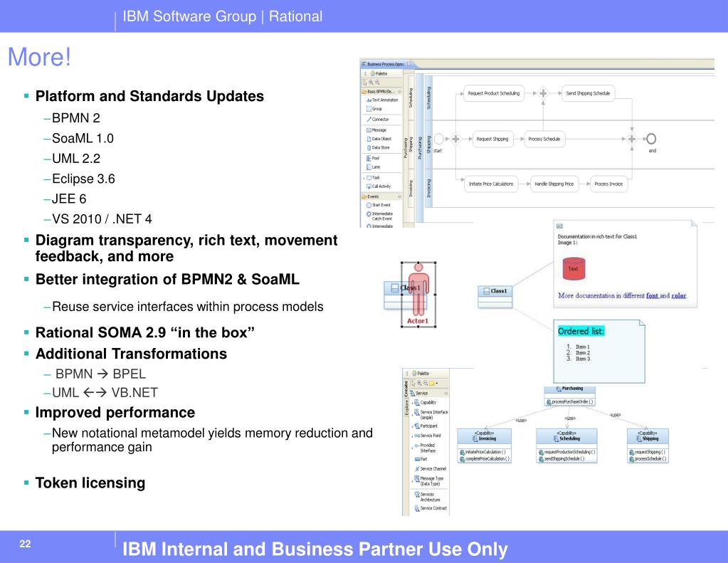The height and width of the screenshot is (563, 728).
Task: Switch to the Explore vertical tab
Action: [x=406, y=407]
